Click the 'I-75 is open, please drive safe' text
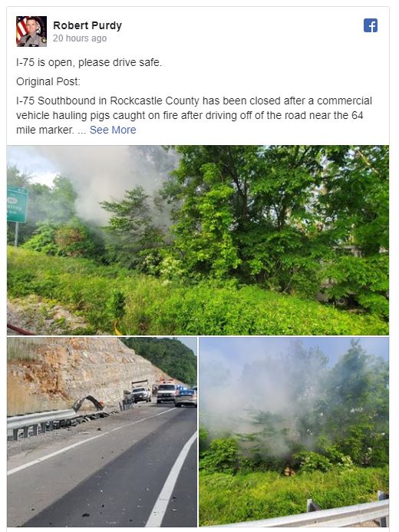The height and width of the screenshot is (532, 399). [x=89, y=63]
